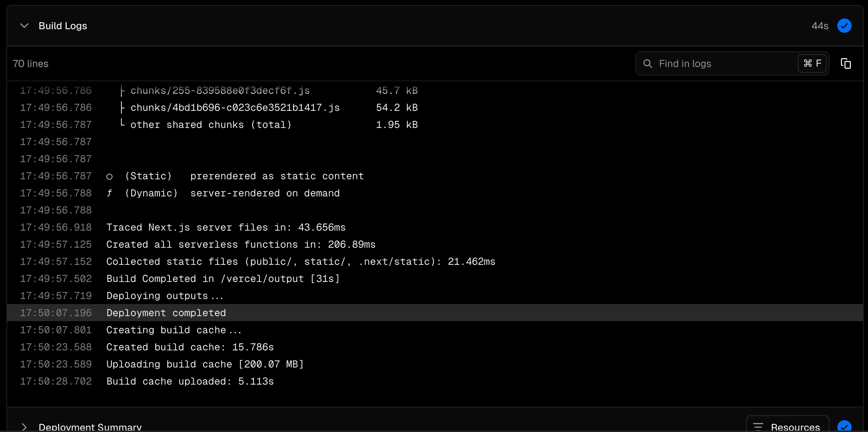Click the Resources list filter icon
Screen dimensions: 868x432
click(x=758, y=426)
